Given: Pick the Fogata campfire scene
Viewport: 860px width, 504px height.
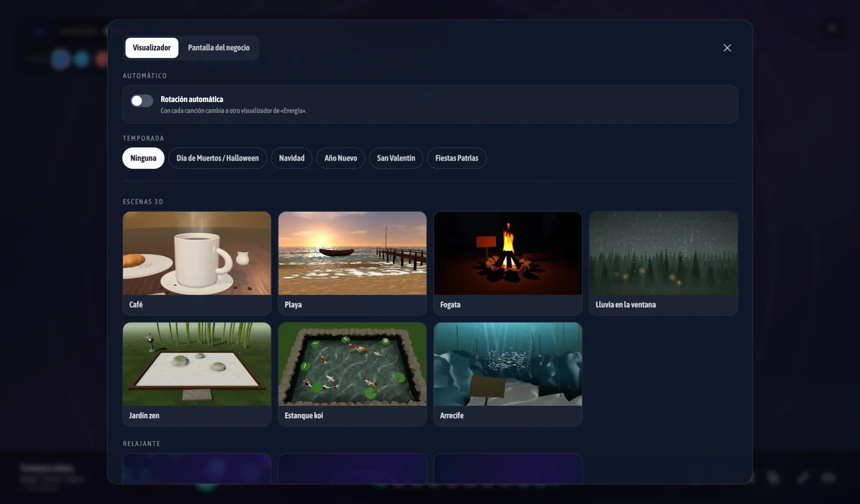Looking at the screenshot, I should pos(508,263).
